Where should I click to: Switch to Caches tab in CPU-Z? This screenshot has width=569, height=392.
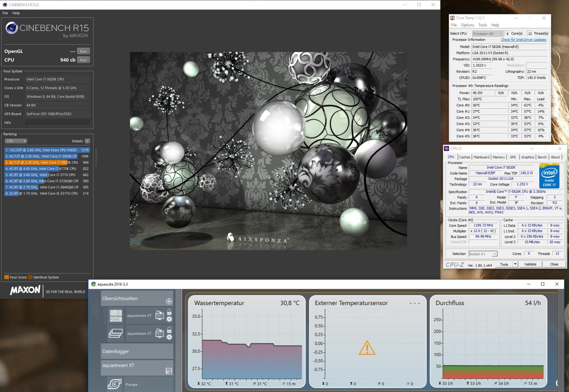464,157
